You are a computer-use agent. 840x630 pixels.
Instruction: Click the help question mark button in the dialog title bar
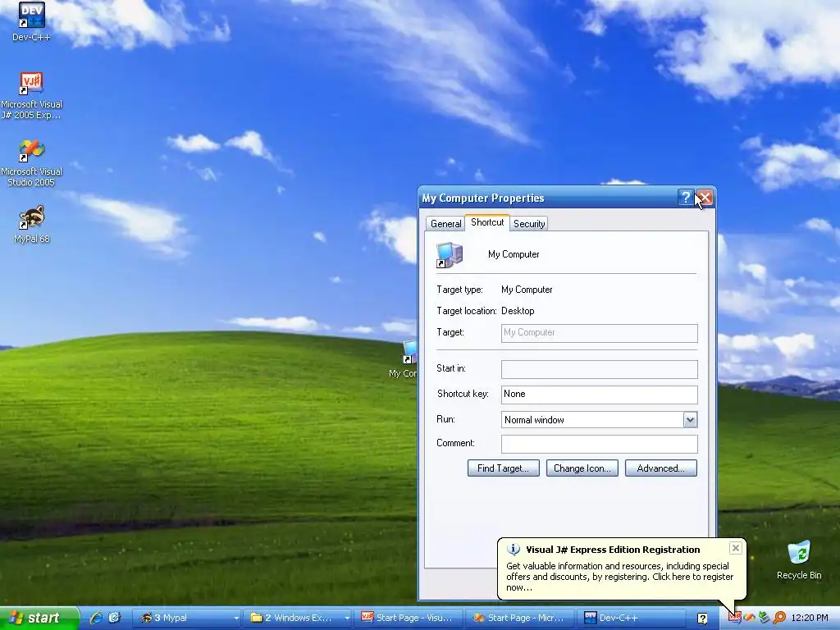[x=685, y=198]
